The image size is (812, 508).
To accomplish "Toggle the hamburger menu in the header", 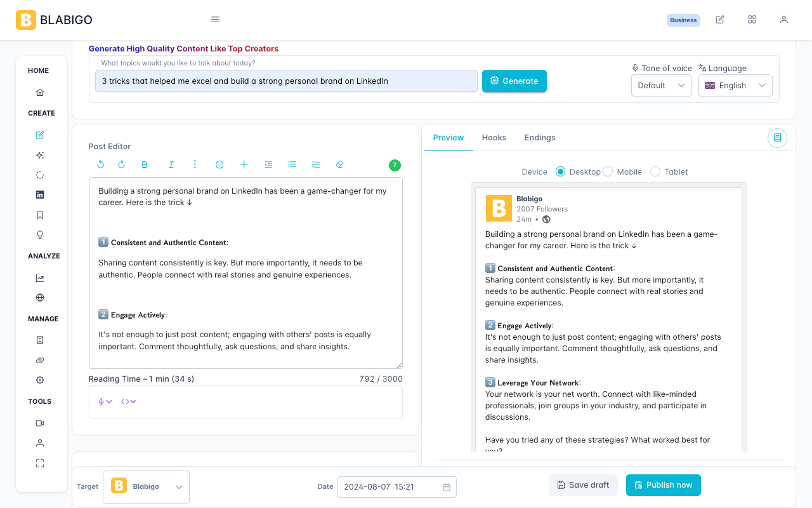I will pos(215,20).
